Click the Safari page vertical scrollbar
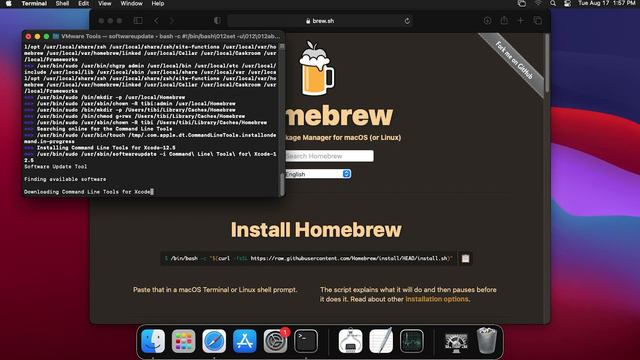640x360 pixels. 547,63
